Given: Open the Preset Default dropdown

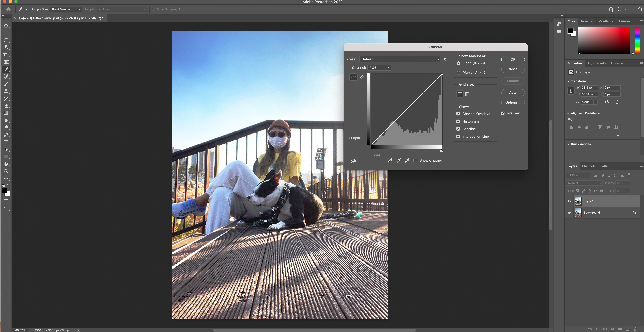Looking at the screenshot, I should tap(400, 59).
